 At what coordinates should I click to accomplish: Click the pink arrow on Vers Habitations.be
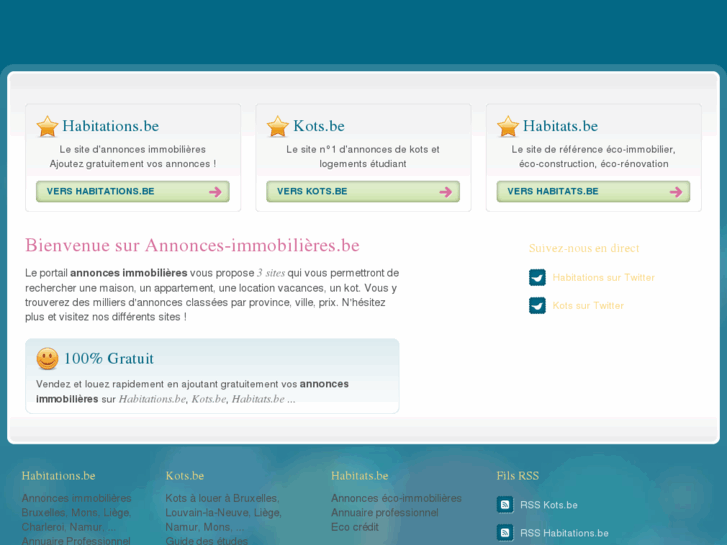point(215,192)
